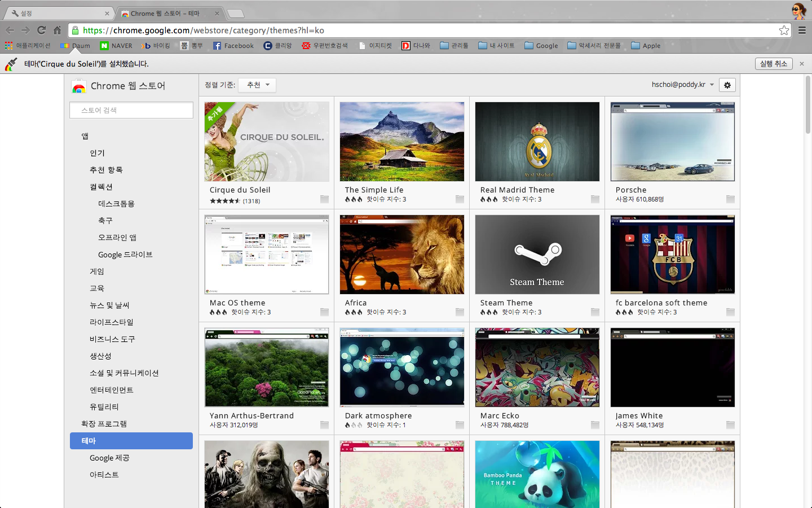Open the Yann Arthus-Bertrand theme thumbnail

(267, 367)
